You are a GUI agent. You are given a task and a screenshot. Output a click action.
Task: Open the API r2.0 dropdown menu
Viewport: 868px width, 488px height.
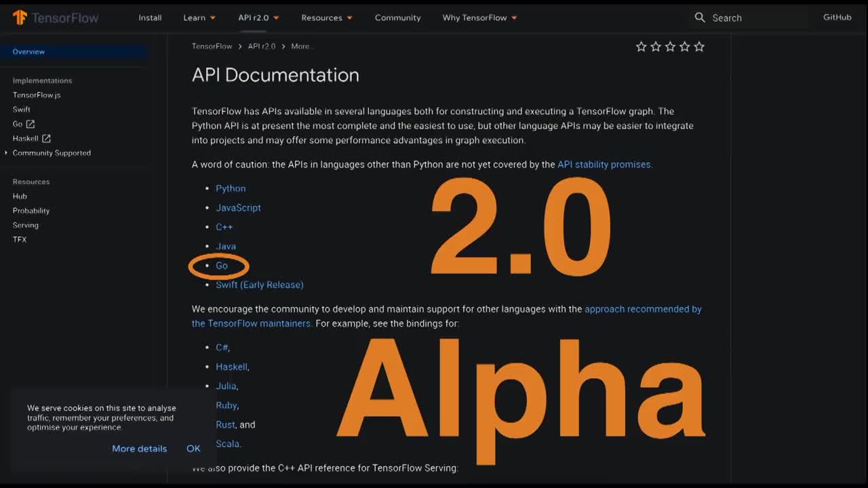pyautogui.click(x=258, y=18)
